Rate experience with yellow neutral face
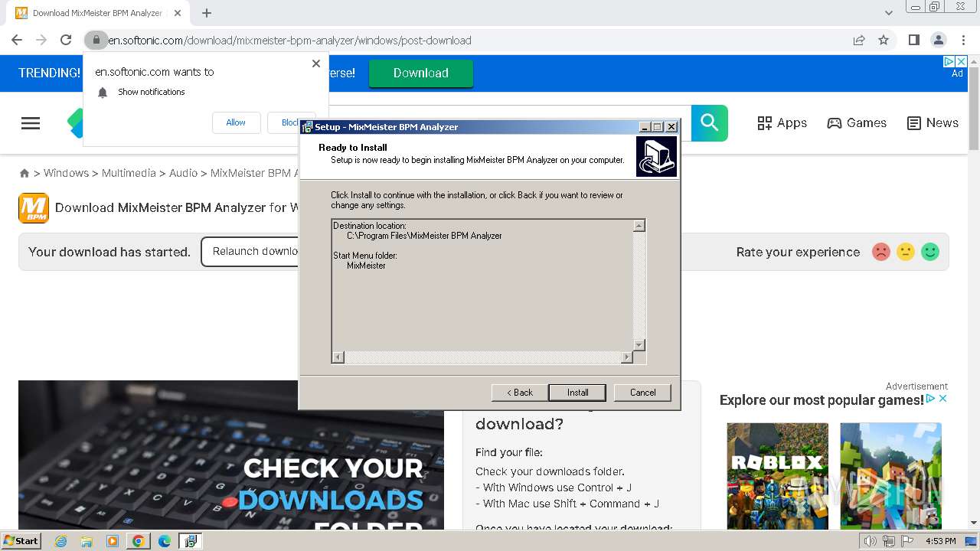980x551 pixels. pyautogui.click(x=906, y=252)
